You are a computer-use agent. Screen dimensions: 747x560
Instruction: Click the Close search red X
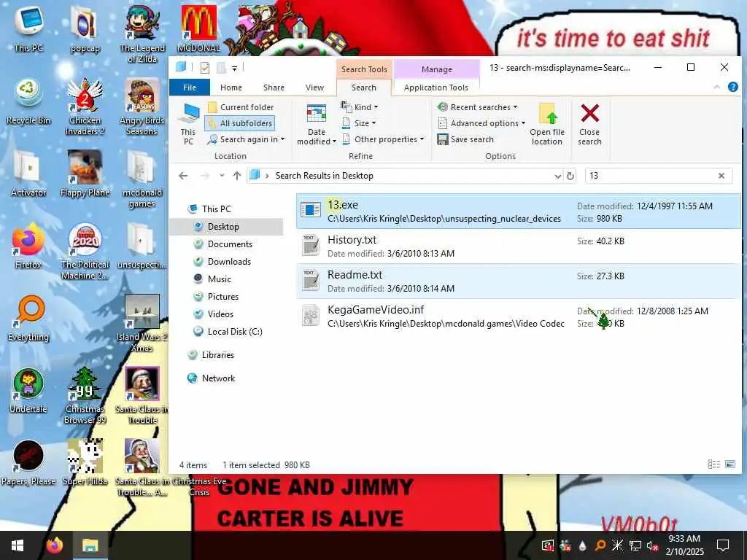pos(589,124)
